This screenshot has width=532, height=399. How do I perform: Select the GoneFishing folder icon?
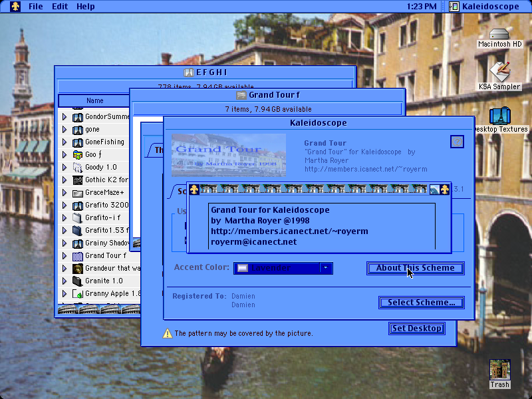click(x=78, y=142)
